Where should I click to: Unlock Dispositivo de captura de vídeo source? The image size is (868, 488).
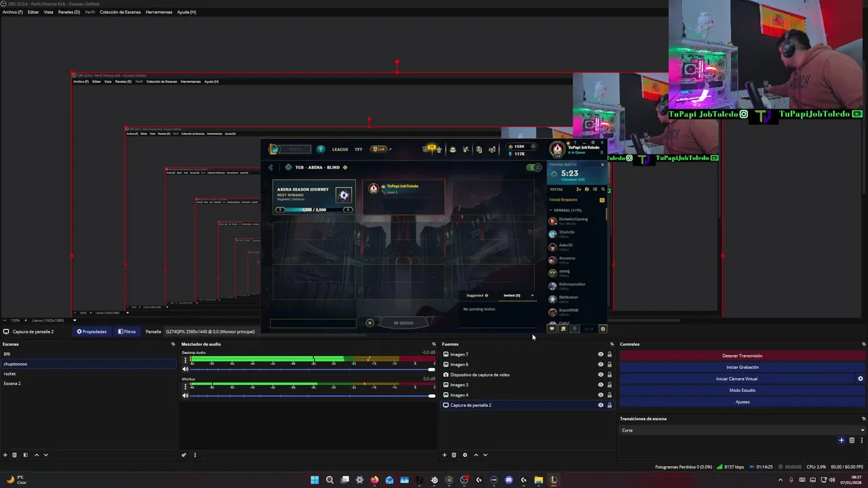[609, 375]
